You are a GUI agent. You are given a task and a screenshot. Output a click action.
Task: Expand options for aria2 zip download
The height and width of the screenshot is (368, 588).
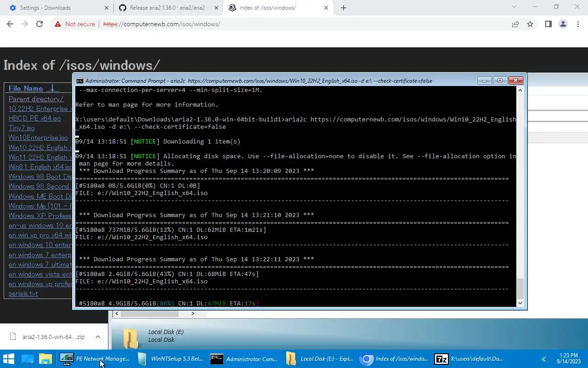(97, 337)
